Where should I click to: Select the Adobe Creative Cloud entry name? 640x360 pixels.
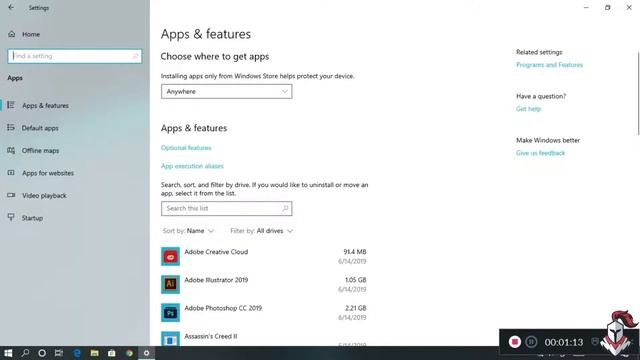pos(216,252)
